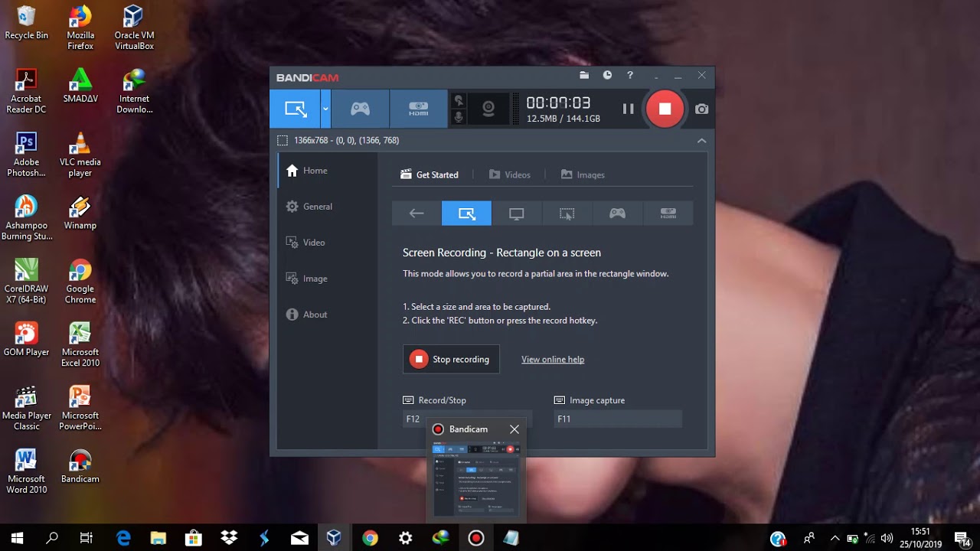
Task: Select Ashampoo Burning Studio desktop icon
Action: click(26, 219)
